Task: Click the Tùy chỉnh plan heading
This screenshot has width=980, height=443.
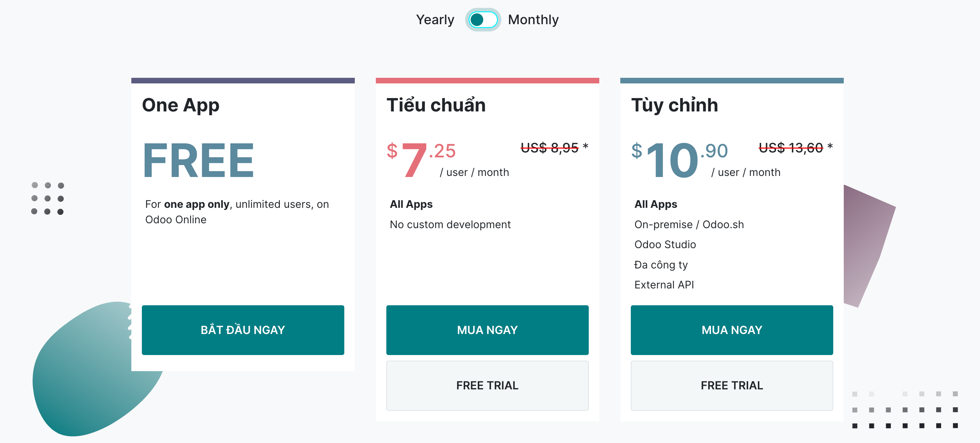Action: tap(674, 105)
